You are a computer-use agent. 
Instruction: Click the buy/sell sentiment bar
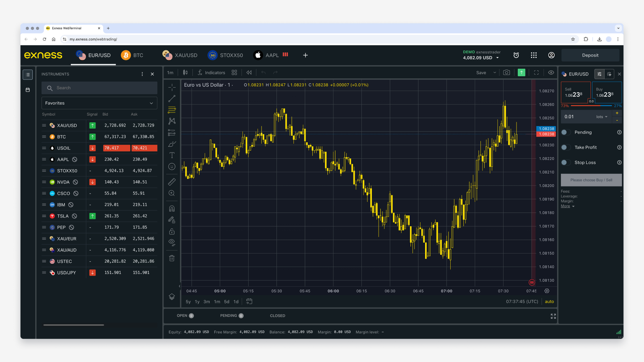point(591,106)
